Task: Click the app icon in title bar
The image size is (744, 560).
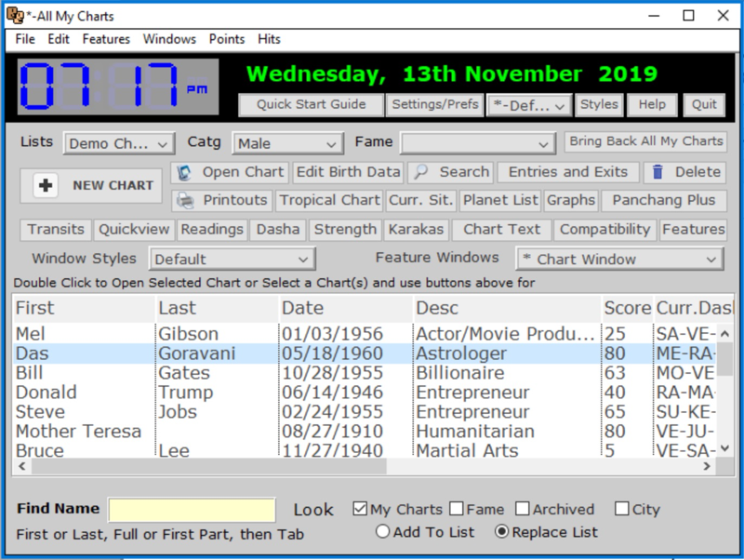Action: 15,16
